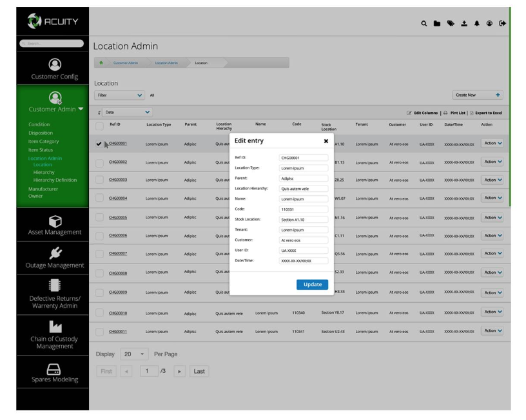The height and width of the screenshot is (420, 526).
Task: Click the search magnifier icon in top bar
Action: (x=424, y=24)
